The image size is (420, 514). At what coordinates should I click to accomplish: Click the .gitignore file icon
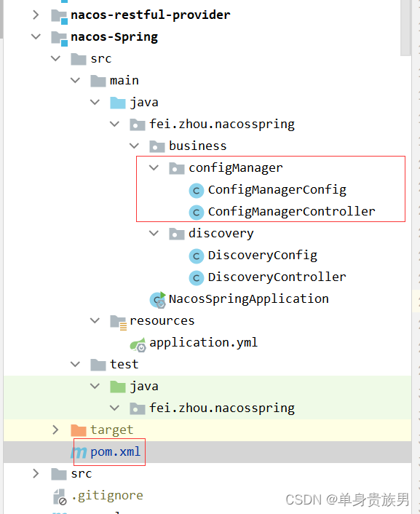pyautogui.click(x=60, y=497)
